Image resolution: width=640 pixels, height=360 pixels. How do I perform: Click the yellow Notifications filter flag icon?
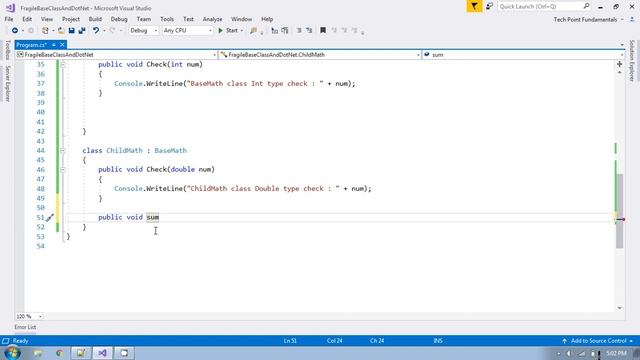474,6
